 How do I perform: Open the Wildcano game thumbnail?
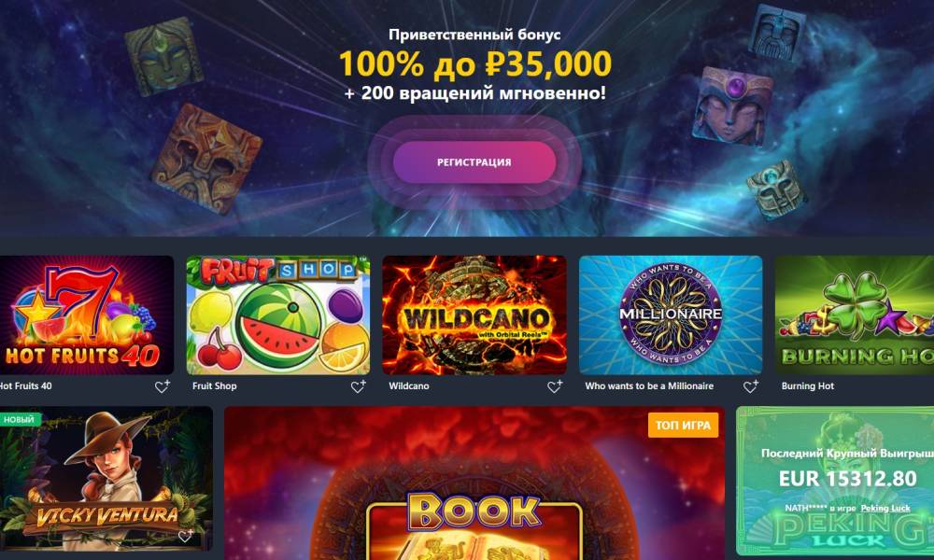474,315
